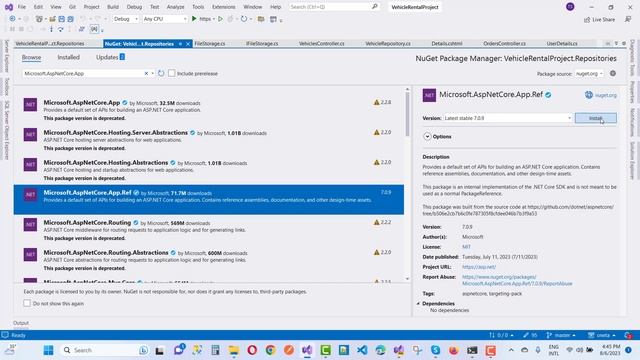
Task: Click the Git branch master indicator
Action: pos(561,335)
